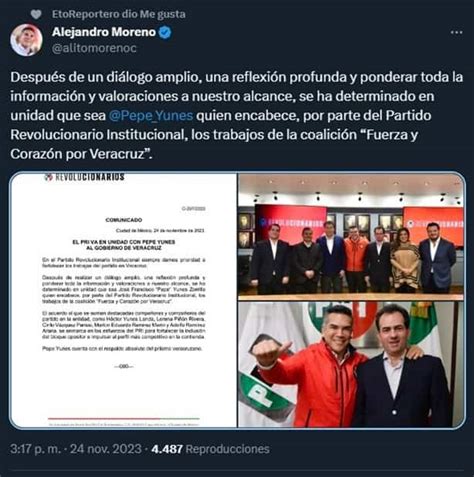Click the tweet text about Fuerza y Corazón
Viewport: 474px width, 477px height.
pos(236,115)
